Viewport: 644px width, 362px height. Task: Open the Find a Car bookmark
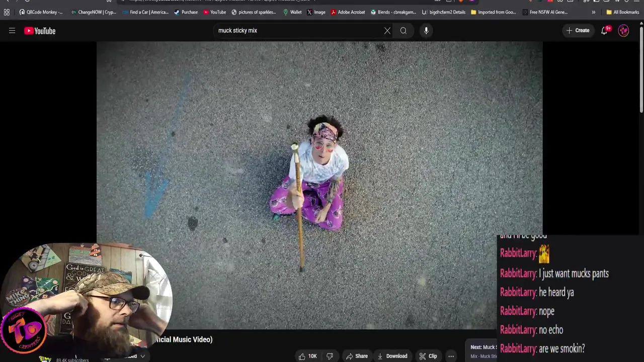[145, 12]
